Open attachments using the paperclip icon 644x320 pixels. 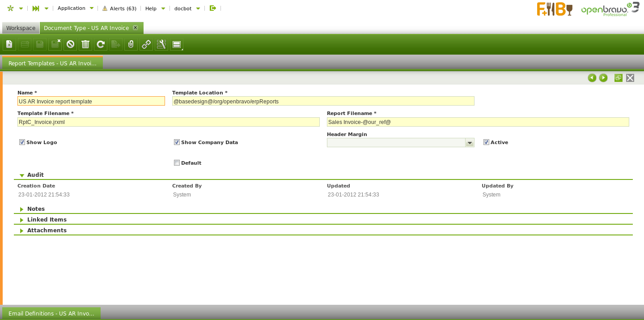(131, 44)
